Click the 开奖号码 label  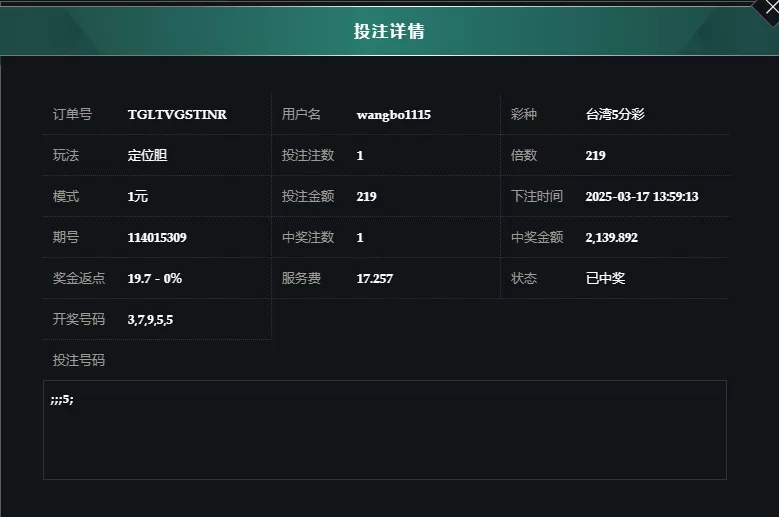(78, 319)
